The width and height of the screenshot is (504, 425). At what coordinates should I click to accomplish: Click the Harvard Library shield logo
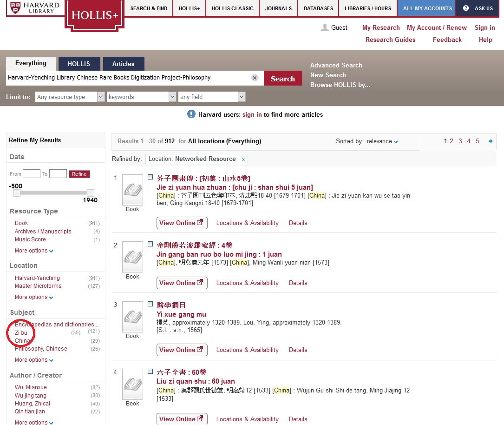click(15, 8)
